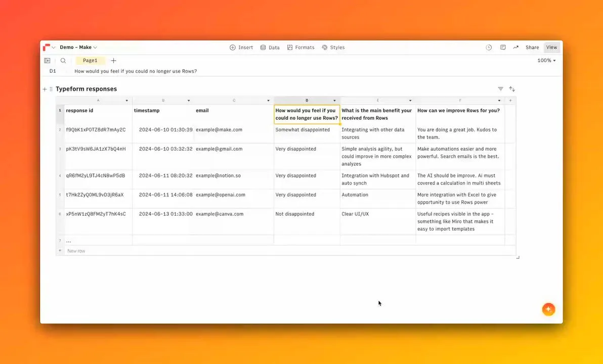
Task: Select cell example@canva.com
Action: [234, 221]
